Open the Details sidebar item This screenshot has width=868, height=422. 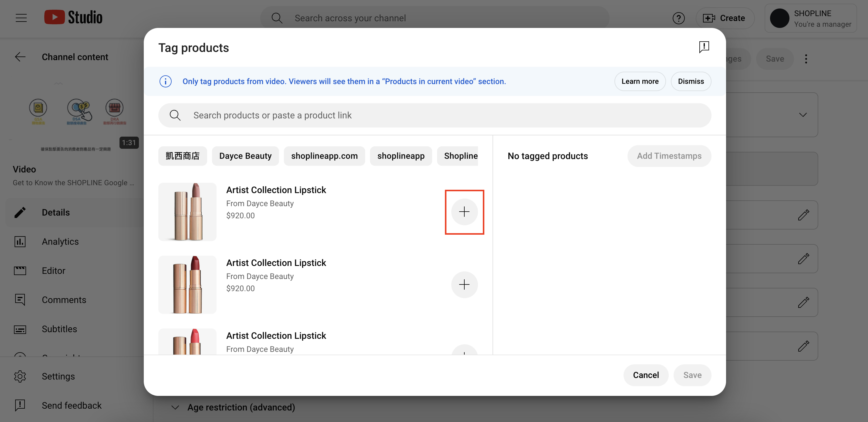tap(75, 212)
